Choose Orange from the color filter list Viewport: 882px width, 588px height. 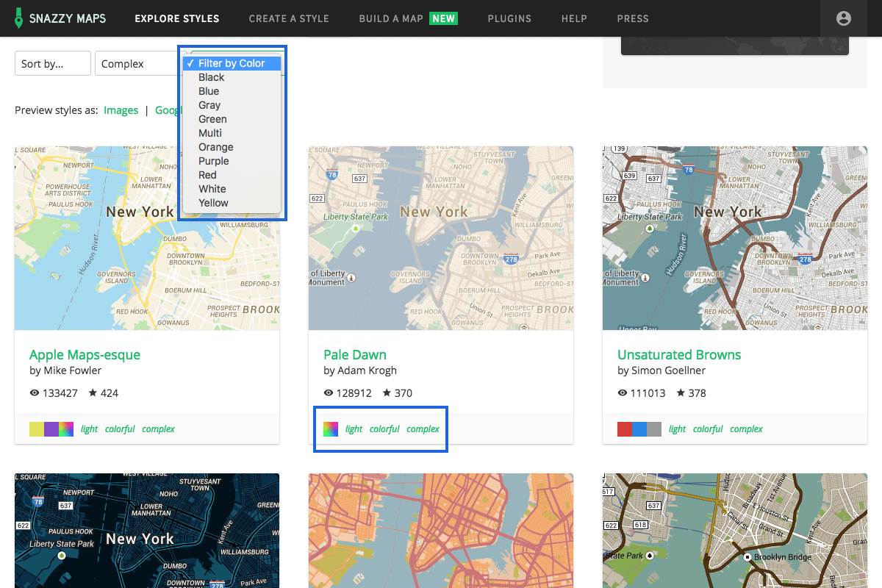pos(216,147)
